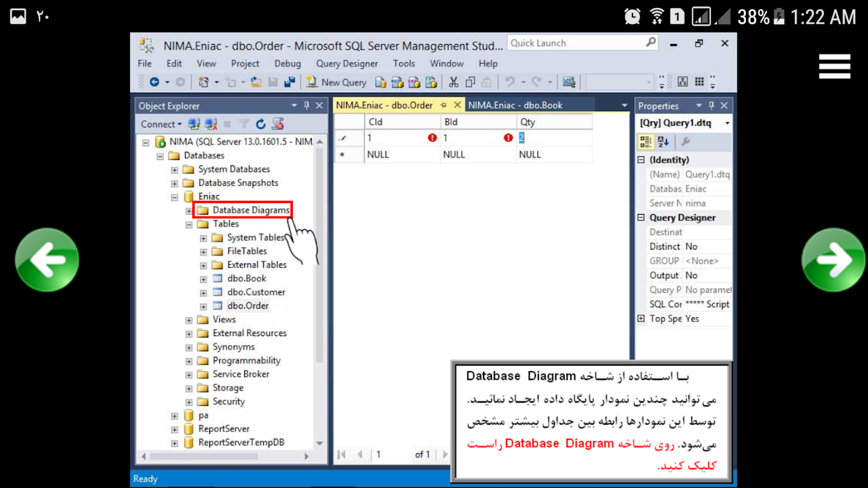The height and width of the screenshot is (488, 868).
Task: Click the Property Pages wrench icon
Action: pos(685,142)
